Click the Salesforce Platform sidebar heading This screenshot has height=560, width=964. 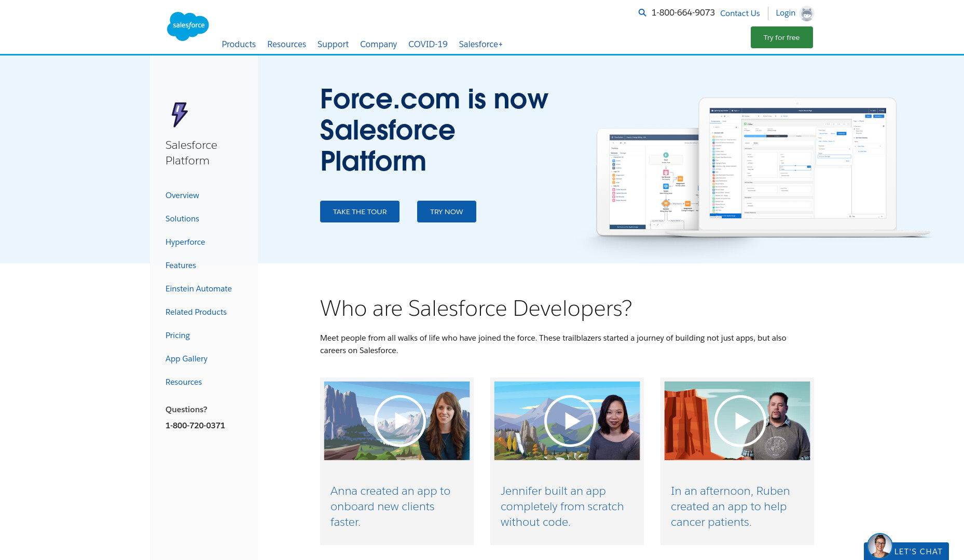coord(191,153)
